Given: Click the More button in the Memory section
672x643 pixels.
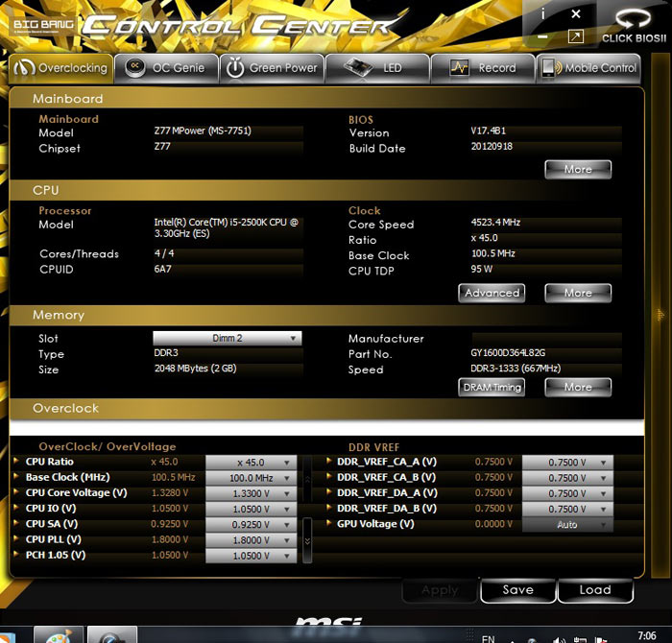Looking at the screenshot, I should point(578,388).
